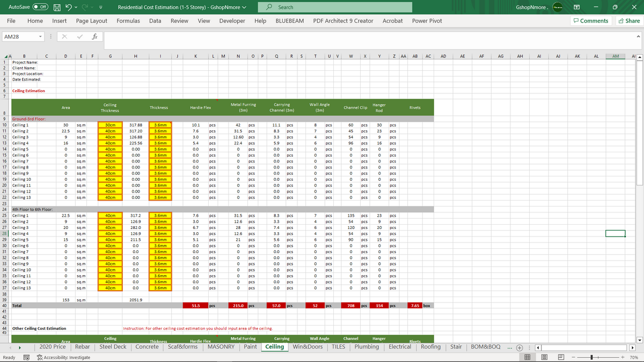Switch to Normal view icon

pos(528,357)
